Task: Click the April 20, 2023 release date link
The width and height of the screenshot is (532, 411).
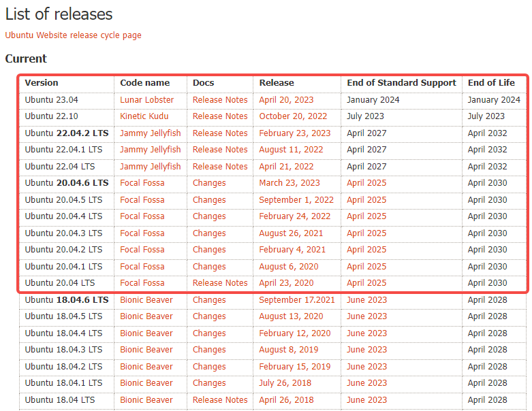Action: 286,100
